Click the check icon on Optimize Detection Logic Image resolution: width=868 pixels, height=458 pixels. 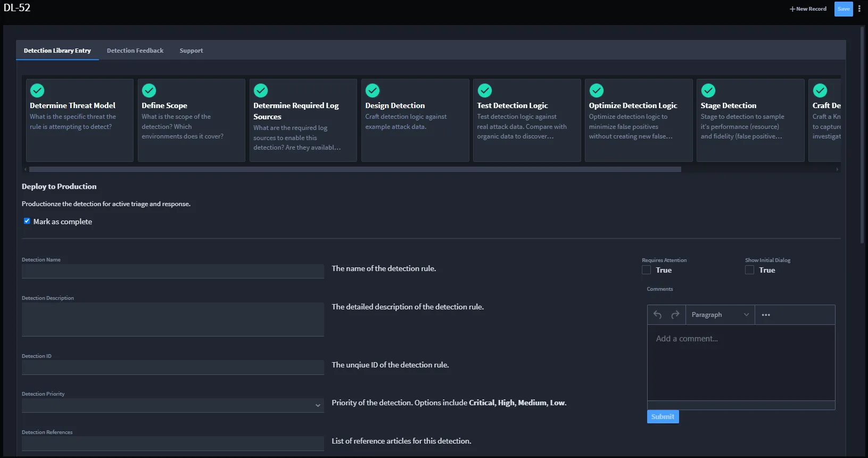pyautogui.click(x=597, y=91)
